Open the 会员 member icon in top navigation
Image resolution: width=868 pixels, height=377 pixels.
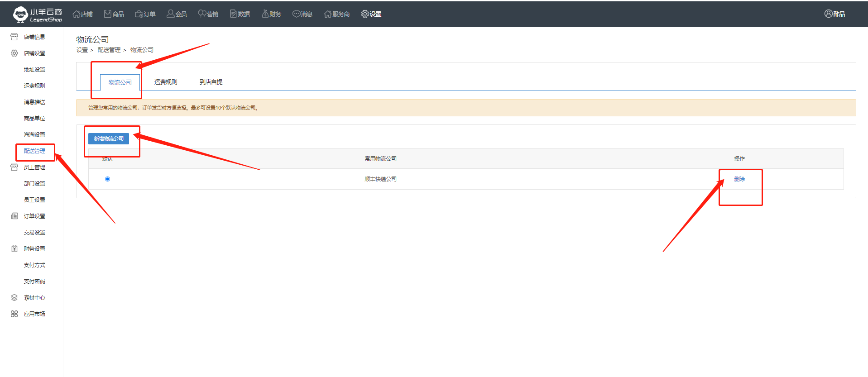click(171, 14)
